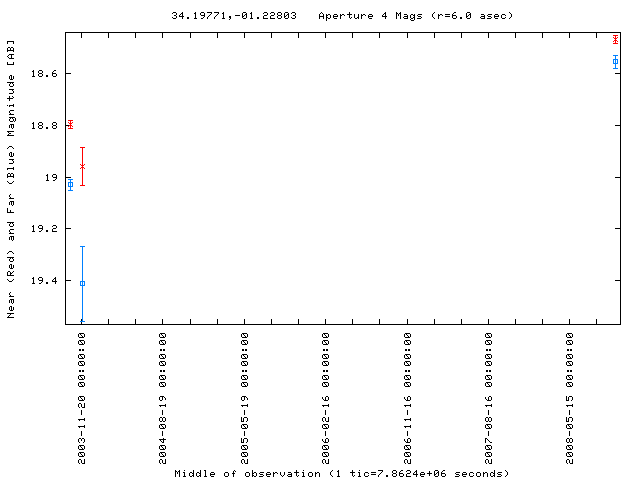This screenshot has width=640, height=480.
Task: Click the 2008-05-15 00:00:00 date label
Action: click(569, 398)
